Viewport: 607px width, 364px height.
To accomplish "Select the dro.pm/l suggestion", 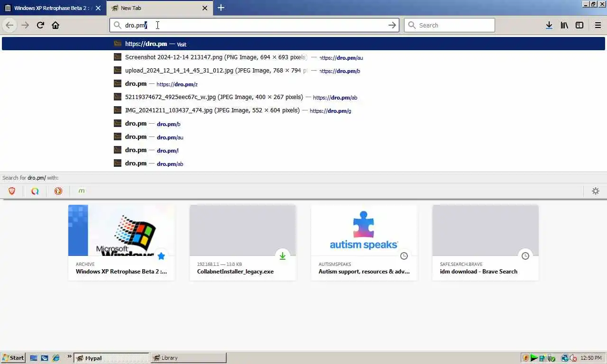I will coord(303,150).
